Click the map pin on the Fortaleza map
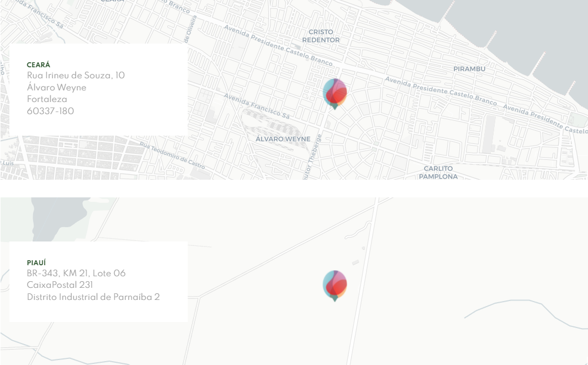The height and width of the screenshot is (365, 588). point(335,94)
